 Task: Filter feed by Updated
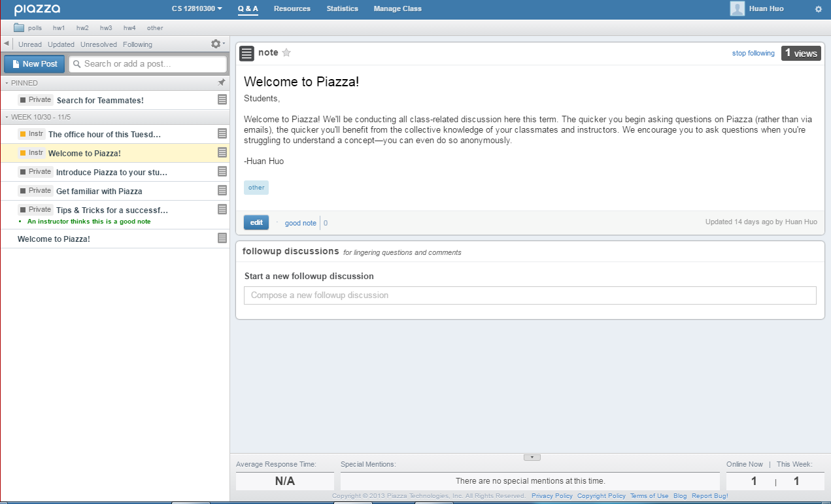tap(61, 44)
